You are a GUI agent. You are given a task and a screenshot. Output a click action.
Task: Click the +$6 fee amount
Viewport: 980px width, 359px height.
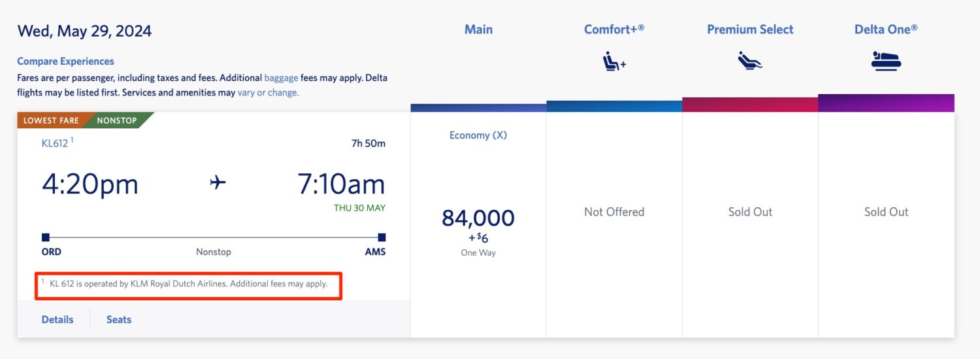point(478,238)
